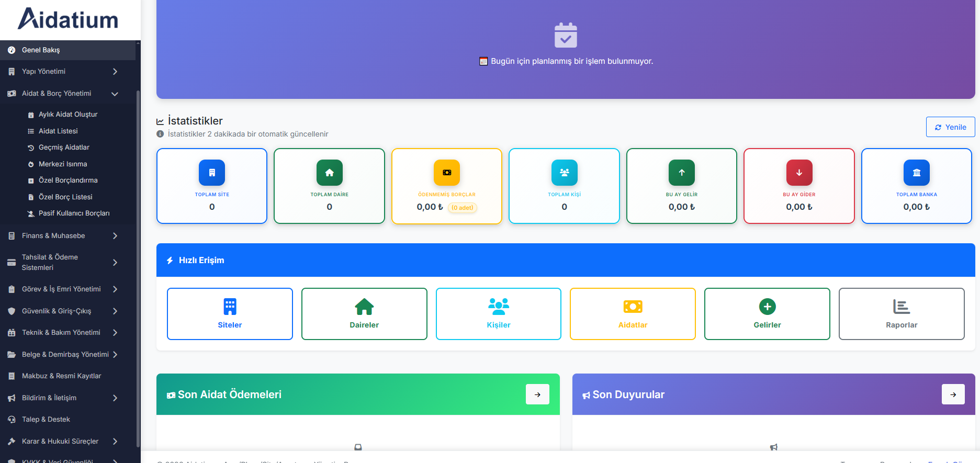This screenshot has width=980, height=463.
Task: Click the yellow Ödenmemiş Borçlar money icon
Action: click(x=447, y=173)
